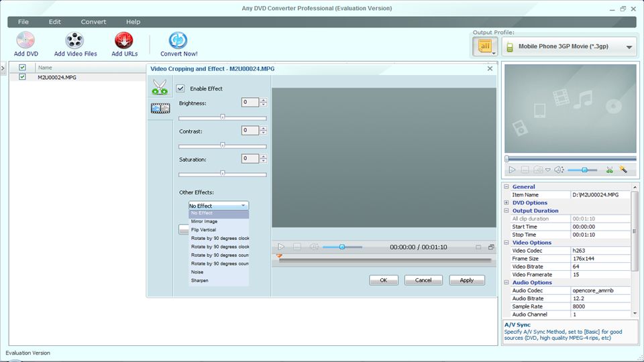Play the video in the dialog preview
This screenshot has width=644, height=362.
(281, 247)
